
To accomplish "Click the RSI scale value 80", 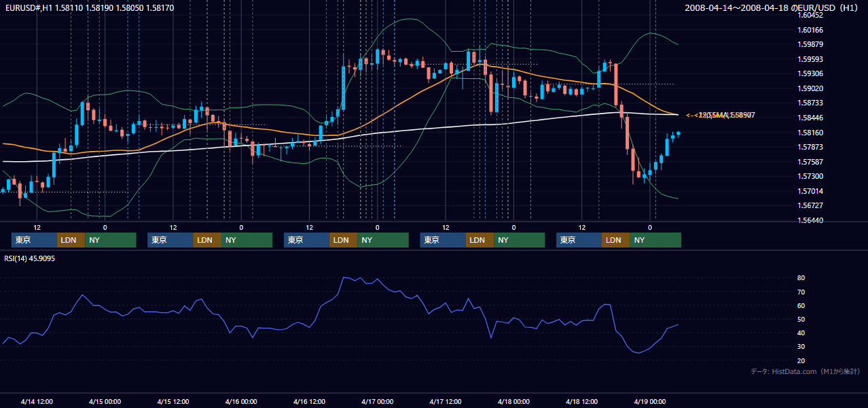I will pyautogui.click(x=801, y=278).
